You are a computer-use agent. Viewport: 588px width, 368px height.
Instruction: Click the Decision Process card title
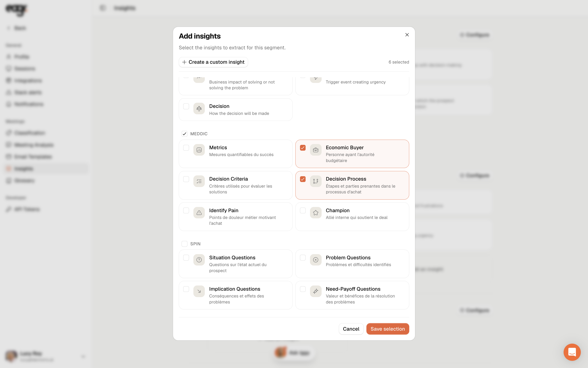[x=346, y=179]
